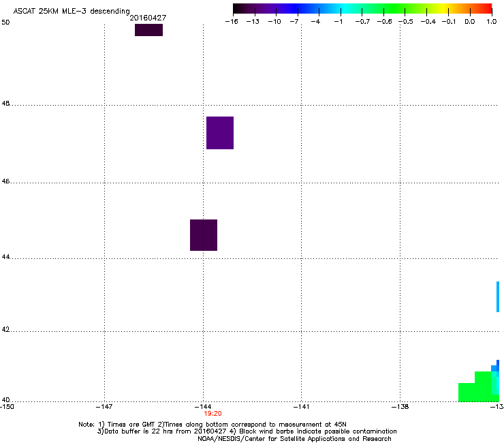The width and height of the screenshot is (504, 443).
Task: Click the -13 colorbar label
Action: [253, 22]
